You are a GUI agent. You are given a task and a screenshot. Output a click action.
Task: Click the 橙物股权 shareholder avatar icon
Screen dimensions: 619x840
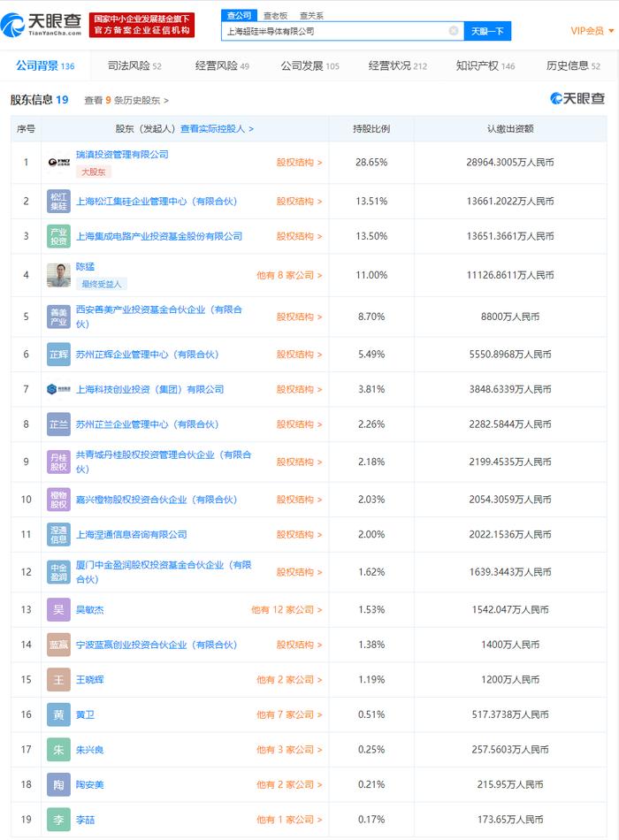[x=58, y=500]
